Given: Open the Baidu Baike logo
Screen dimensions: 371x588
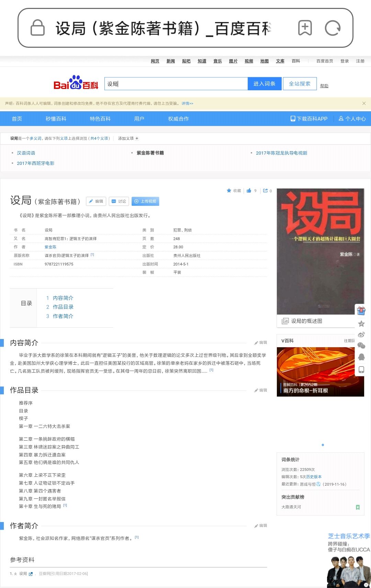Looking at the screenshot, I should pyautogui.click(x=76, y=83).
